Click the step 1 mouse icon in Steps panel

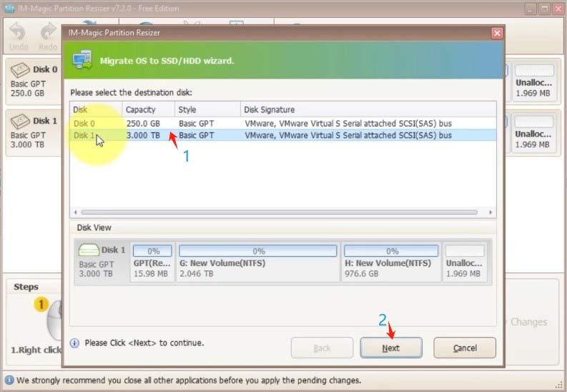54,321
